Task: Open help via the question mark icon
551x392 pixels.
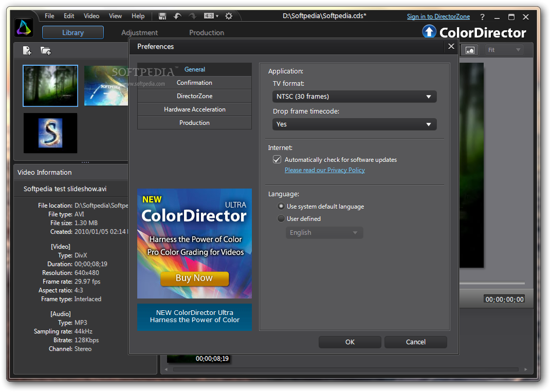Action: point(483,17)
